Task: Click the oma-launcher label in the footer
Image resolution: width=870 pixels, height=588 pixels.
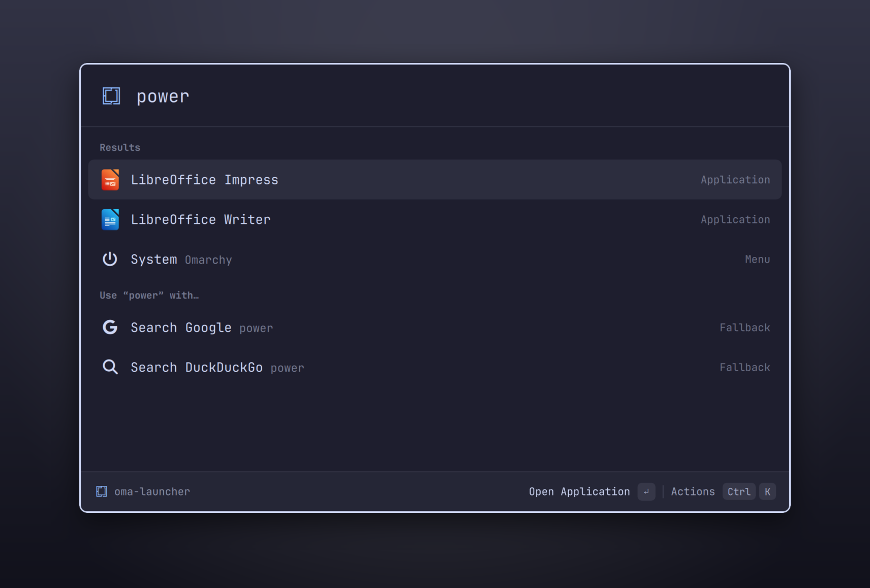Action: (x=152, y=492)
